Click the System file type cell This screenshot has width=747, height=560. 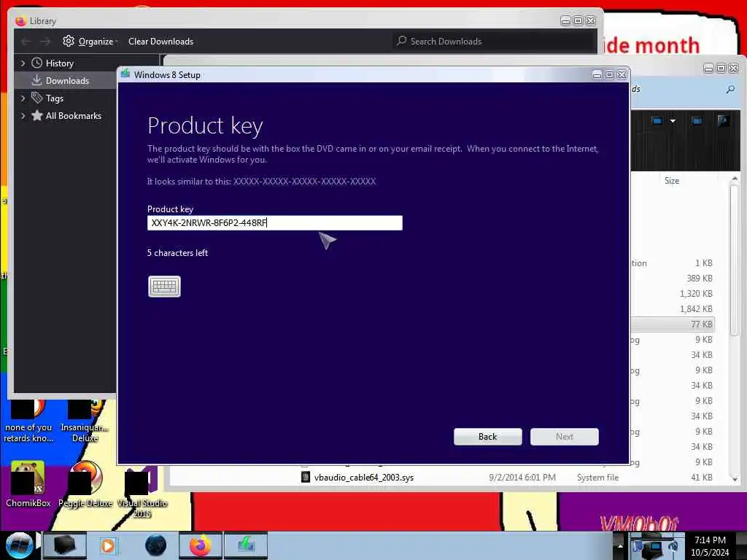pyautogui.click(x=597, y=478)
